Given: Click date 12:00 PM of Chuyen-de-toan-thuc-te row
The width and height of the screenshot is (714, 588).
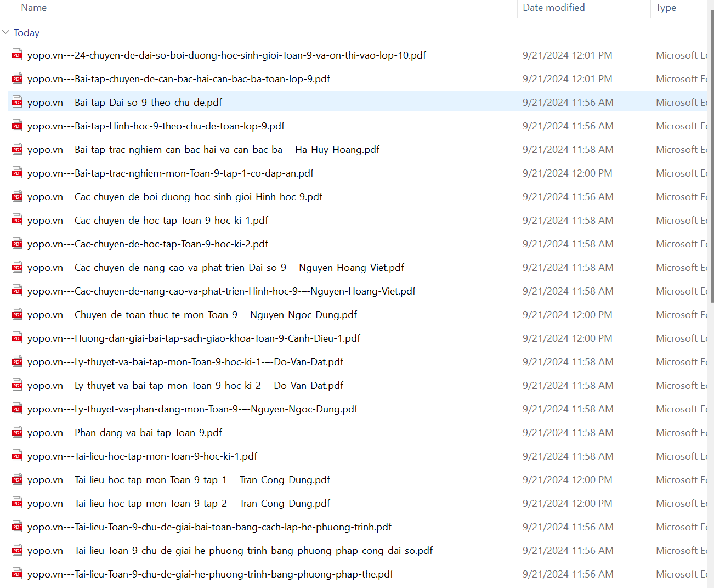Looking at the screenshot, I should (568, 315).
